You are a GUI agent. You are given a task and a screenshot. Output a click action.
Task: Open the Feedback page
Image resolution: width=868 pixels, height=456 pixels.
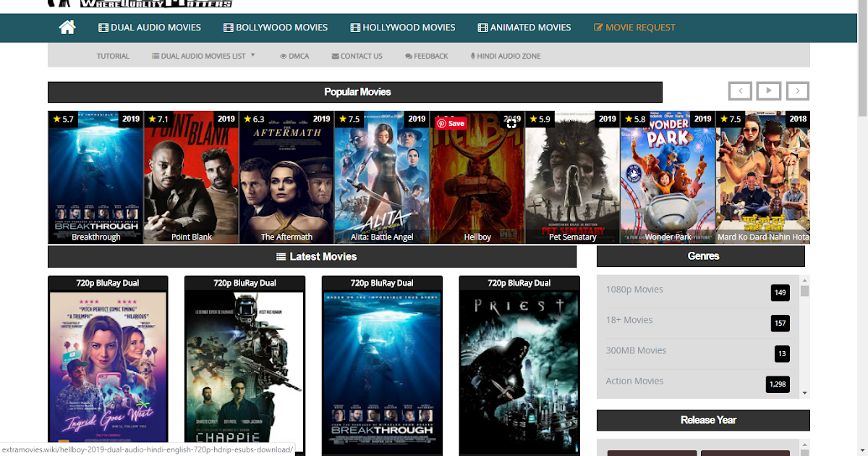click(426, 56)
